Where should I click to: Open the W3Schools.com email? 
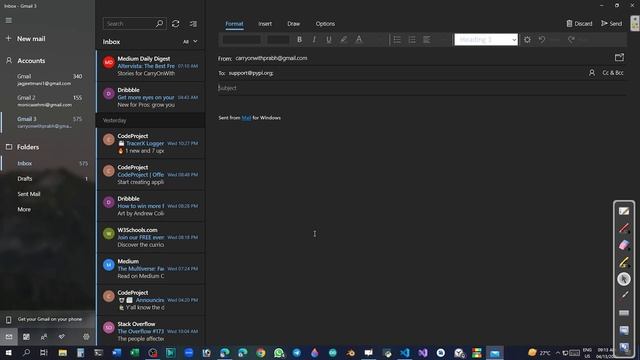pyautogui.click(x=151, y=237)
